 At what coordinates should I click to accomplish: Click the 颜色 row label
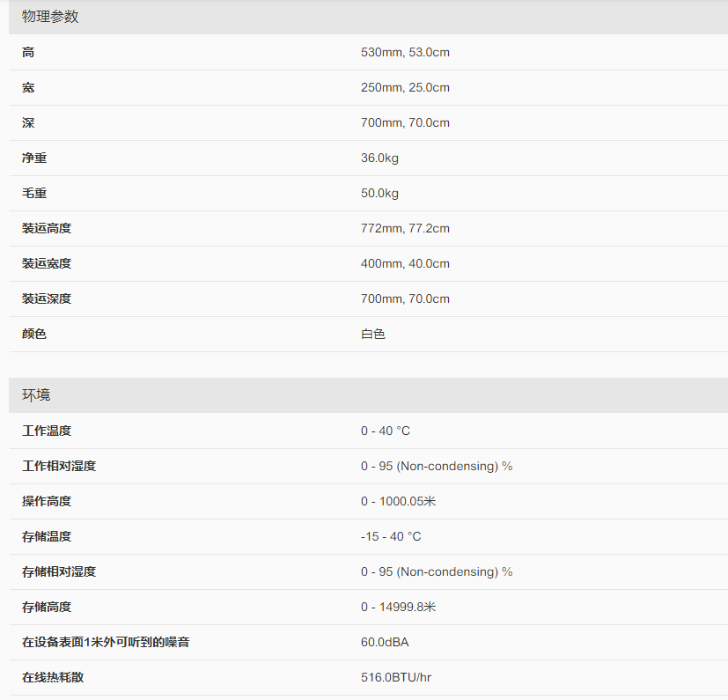pos(34,335)
